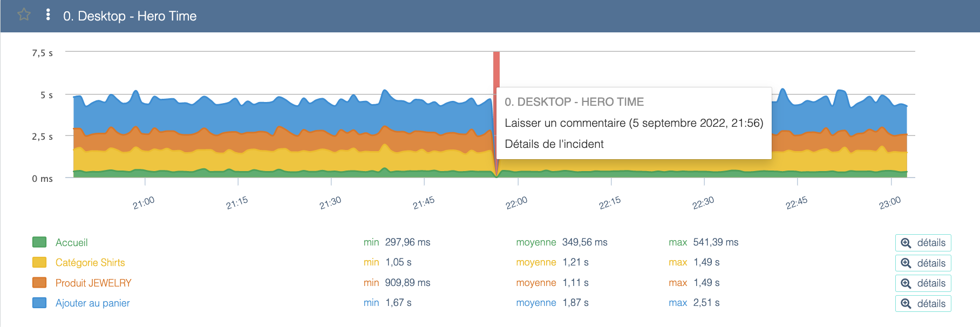Select 'Laisser un commentaire' in popup
This screenshot has width=980, height=327.
(x=634, y=123)
